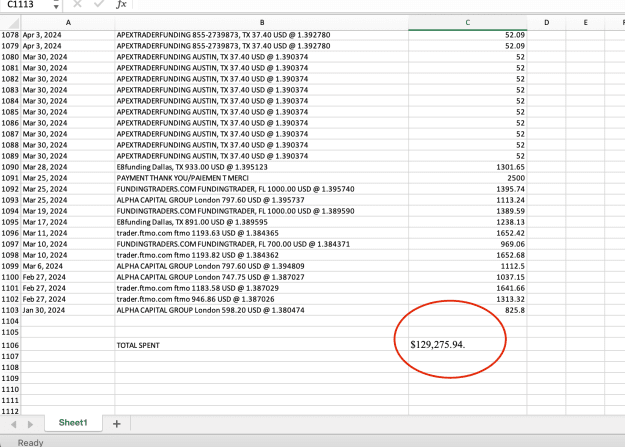
Task: Select the amount 1389.59 cell
Action: (x=468, y=211)
